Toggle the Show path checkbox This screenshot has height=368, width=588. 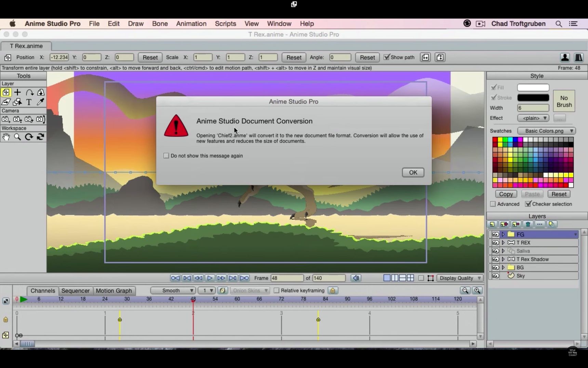point(387,57)
